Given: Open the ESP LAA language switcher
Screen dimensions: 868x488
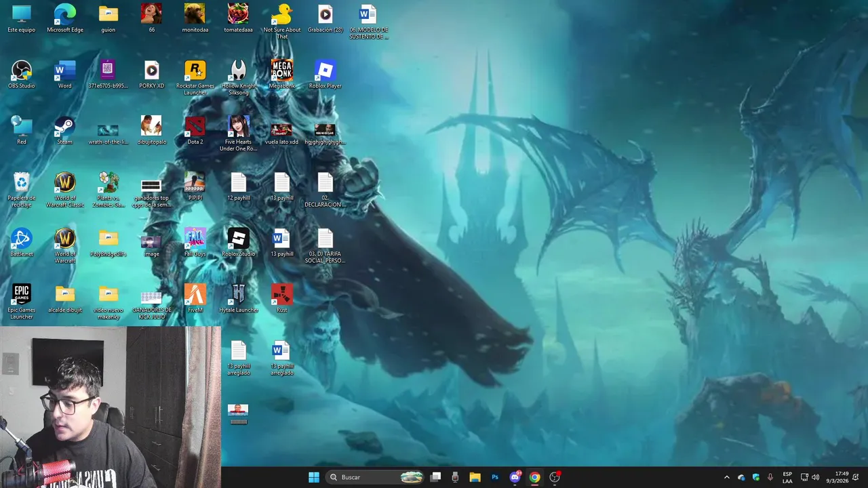Looking at the screenshot, I should [x=787, y=477].
